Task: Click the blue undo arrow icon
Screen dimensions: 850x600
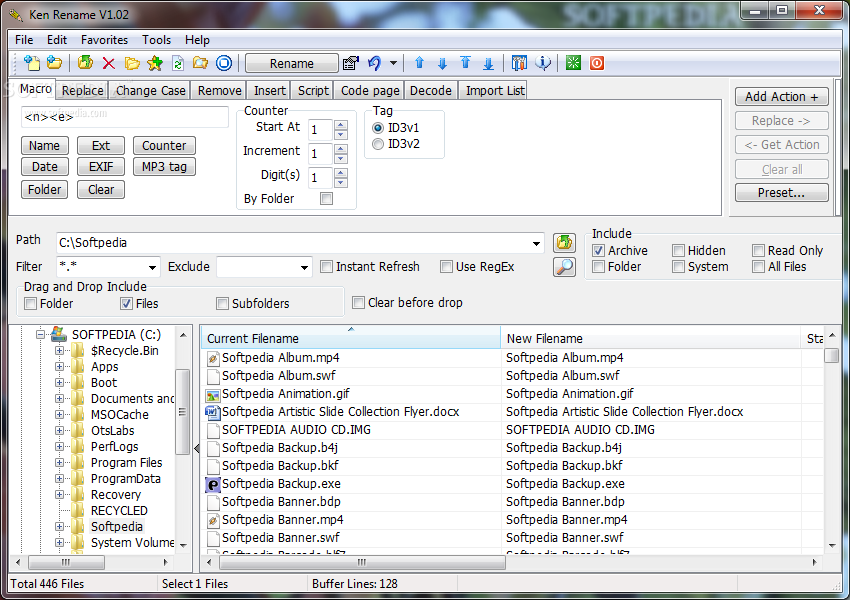Action: [x=374, y=63]
